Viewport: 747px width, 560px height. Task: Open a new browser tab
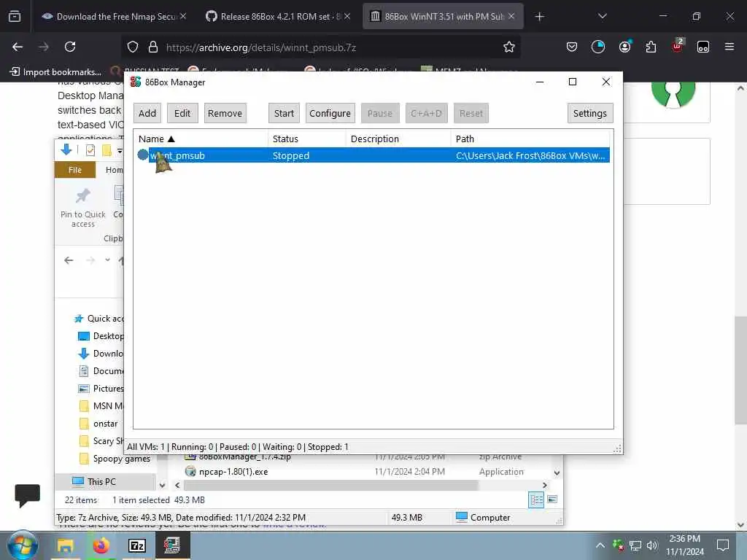point(539,17)
